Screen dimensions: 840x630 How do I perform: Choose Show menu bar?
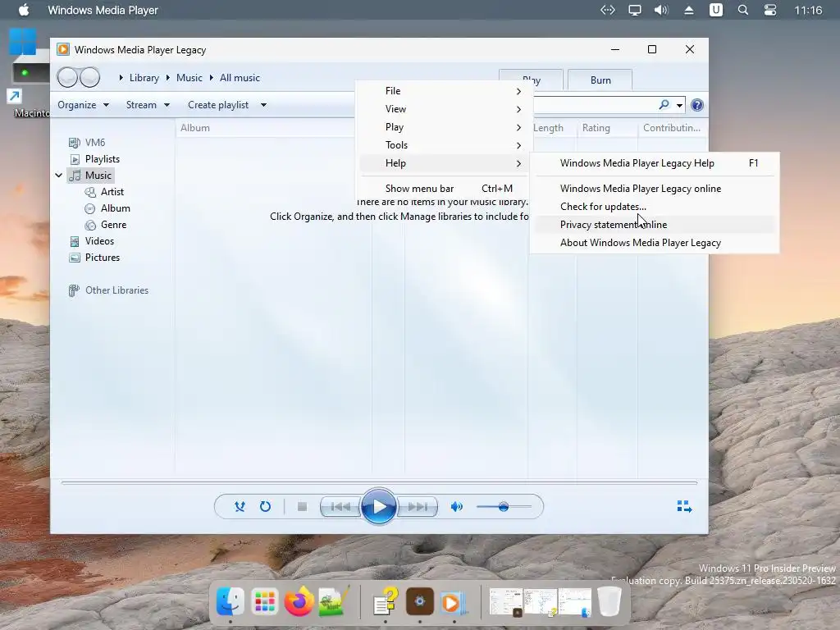pyautogui.click(x=444, y=189)
